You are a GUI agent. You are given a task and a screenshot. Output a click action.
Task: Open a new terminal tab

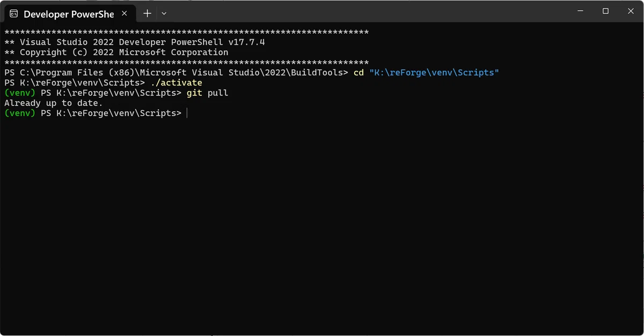pyautogui.click(x=147, y=13)
